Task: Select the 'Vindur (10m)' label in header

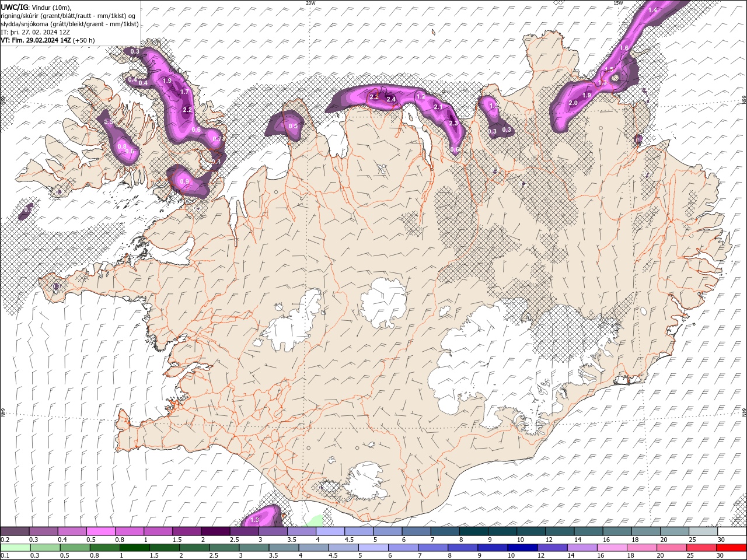Action: pos(51,7)
